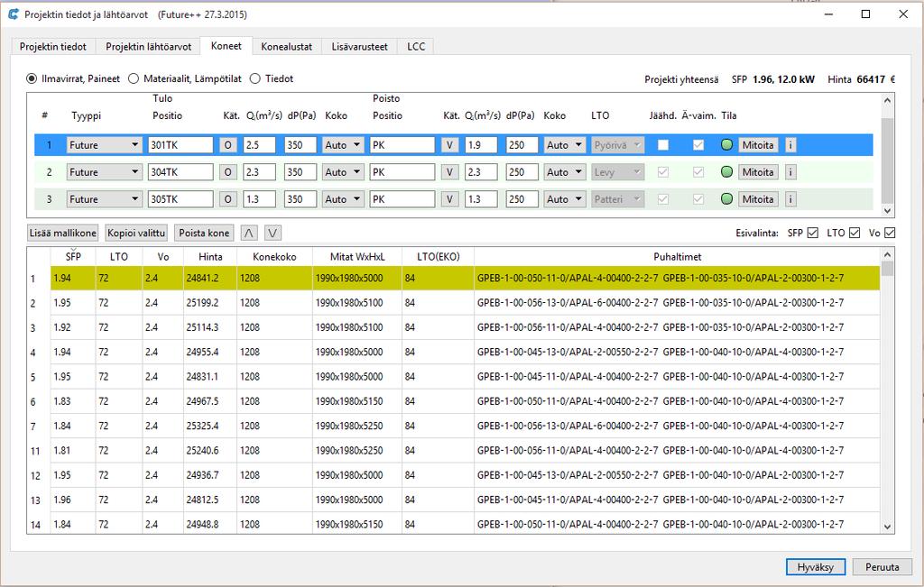Sort results by SFP column header
The height and width of the screenshot is (587, 924).
[73, 257]
